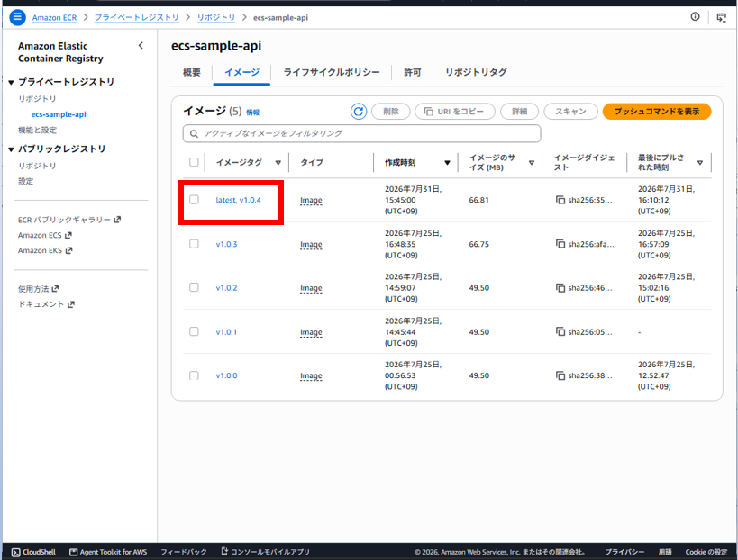
Task: Click the 削除 button
Action: tap(391, 112)
